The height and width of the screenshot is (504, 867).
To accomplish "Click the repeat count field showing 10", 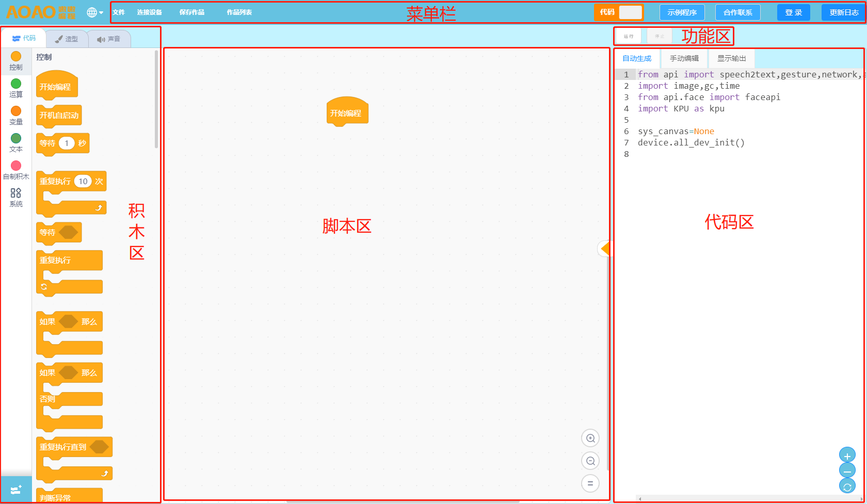I will click(83, 181).
